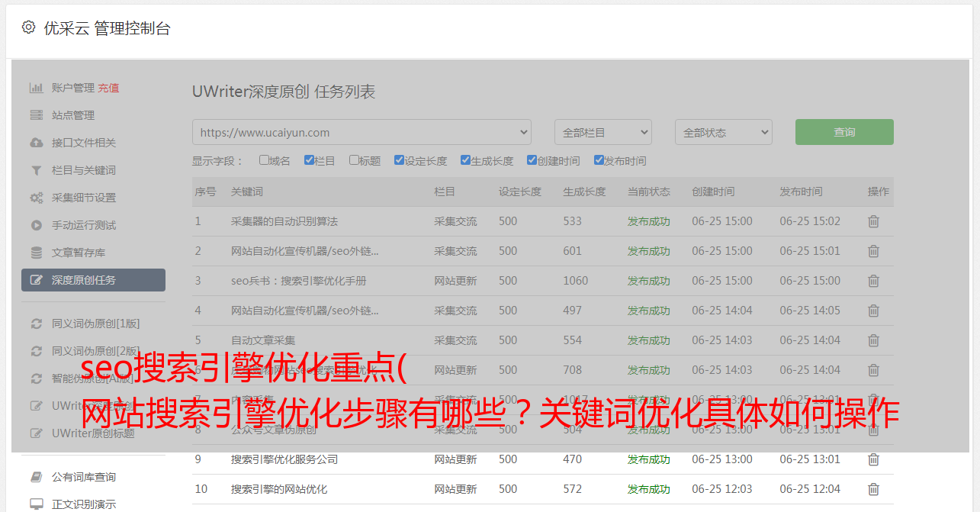Delete row 1 using trash icon

pyautogui.click(x=873, y=221)
